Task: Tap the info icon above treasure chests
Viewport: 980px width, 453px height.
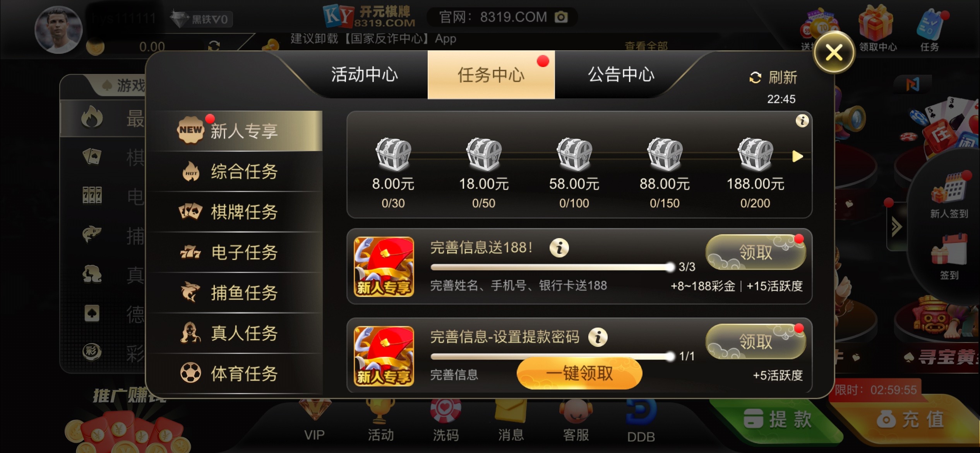Action: [x=802, y=121]
